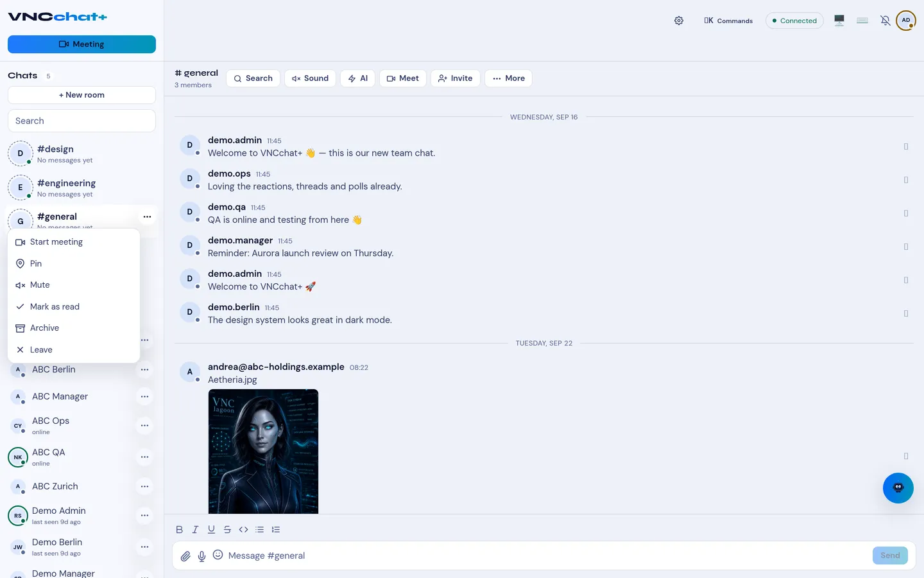This screenshot has width=924, height=578.
Task: Open options for ABC Manager chat
Action: tap(145, 397)
